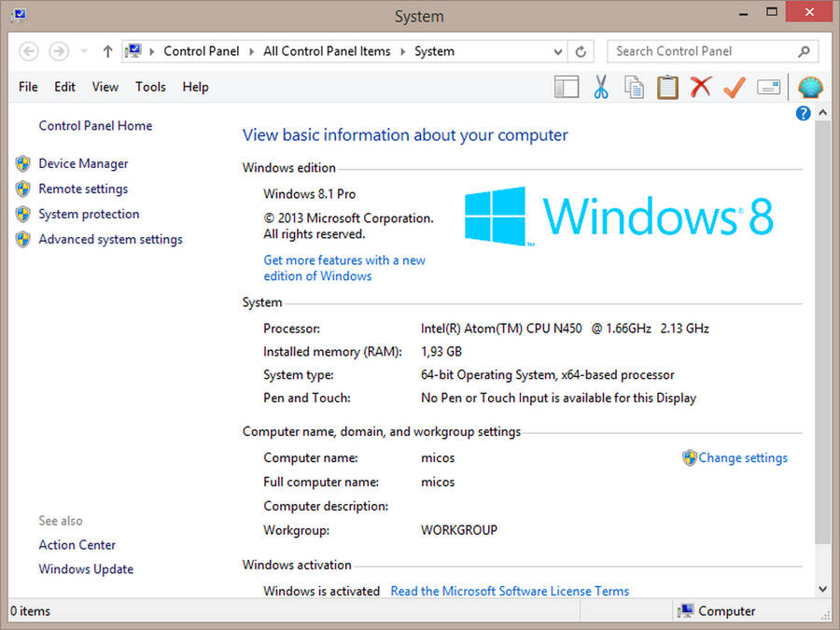
Task: Click in the Search Control Panel box
Action: (x=700, y=51)
